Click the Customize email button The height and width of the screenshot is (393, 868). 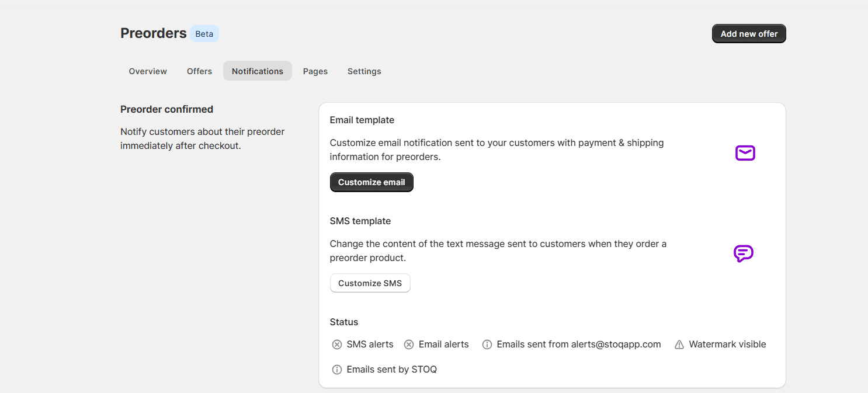pos(371,182)
